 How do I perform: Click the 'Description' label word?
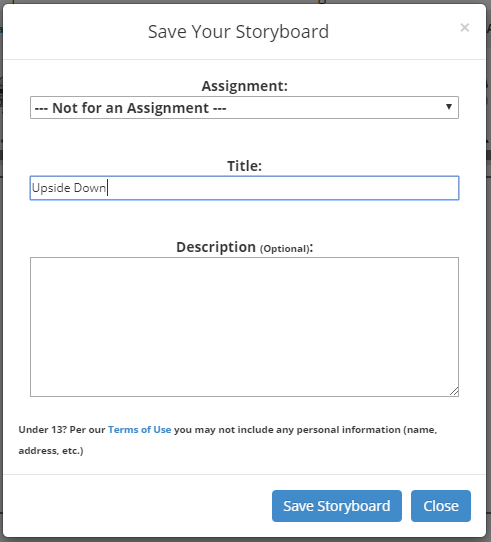tap(216, 247)
